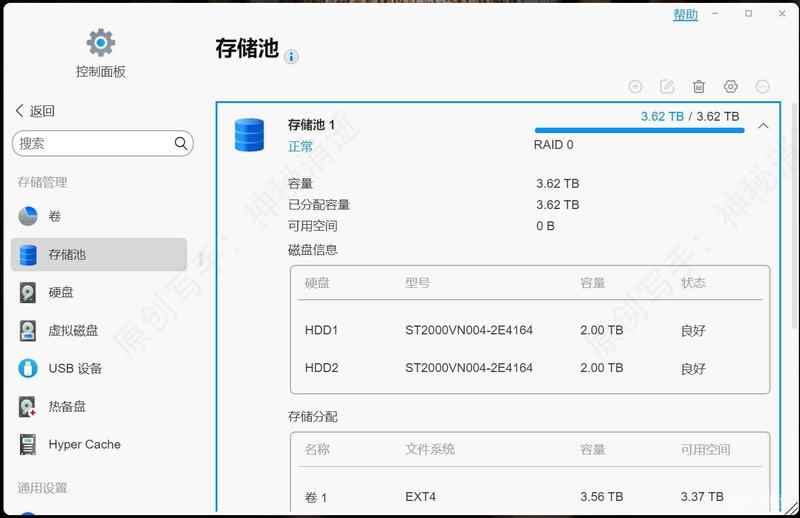Select Hyper Cache in the sidebar menu
The width and height of the screenshot is (800, 518).
99,444
